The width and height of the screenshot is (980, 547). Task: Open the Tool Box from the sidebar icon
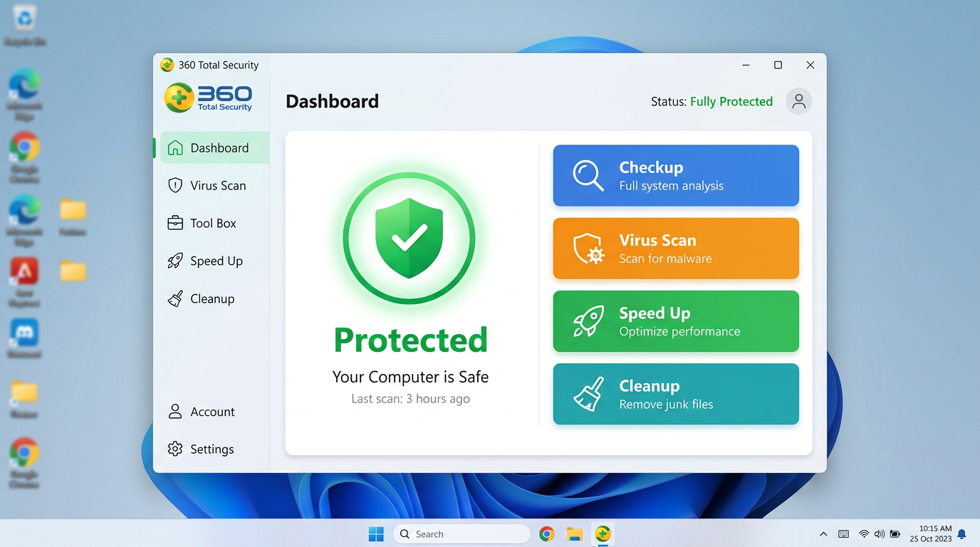pos(174,222)
